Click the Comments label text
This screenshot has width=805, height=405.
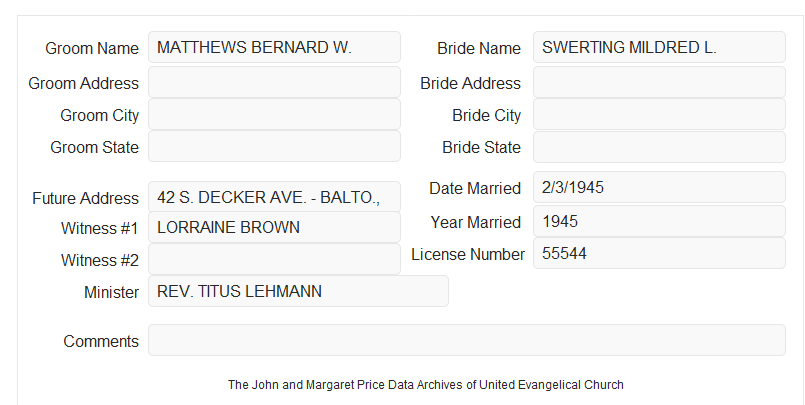(101, 341)
